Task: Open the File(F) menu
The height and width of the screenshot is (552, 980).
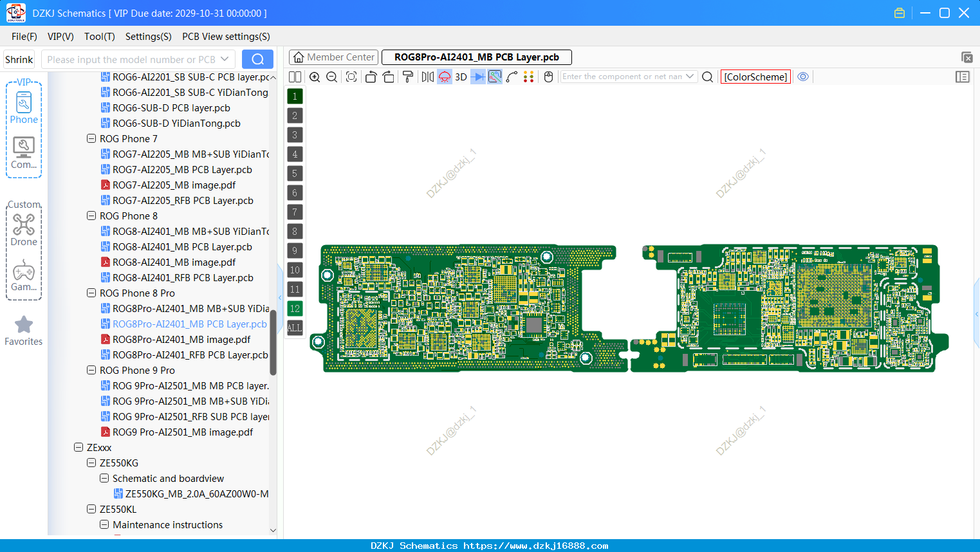Action: [24, 37]
